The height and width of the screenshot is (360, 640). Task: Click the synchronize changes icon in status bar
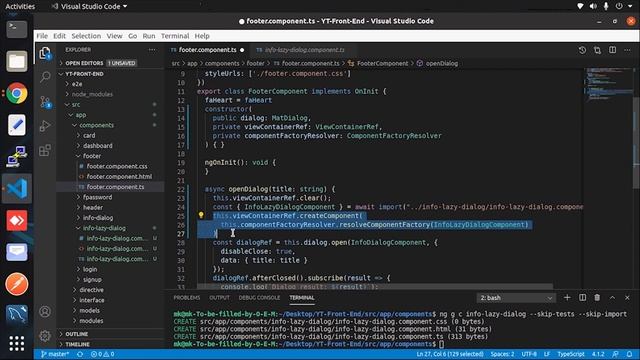80,354
